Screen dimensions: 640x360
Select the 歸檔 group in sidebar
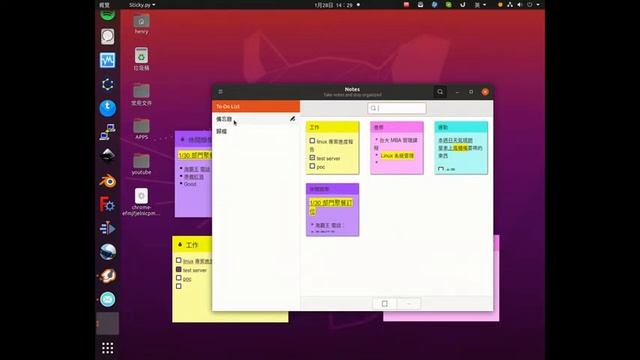point(256,131)
